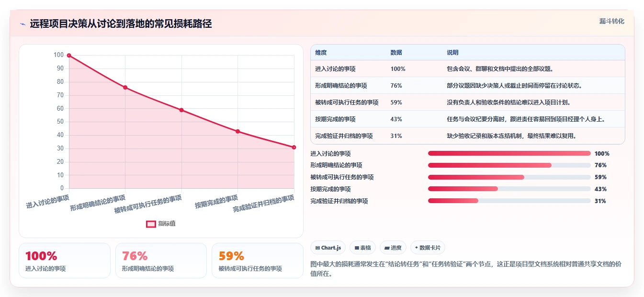The image size is (644, 297).
Task: Click the 数据 table column header
Action: (x=396, y=53)
